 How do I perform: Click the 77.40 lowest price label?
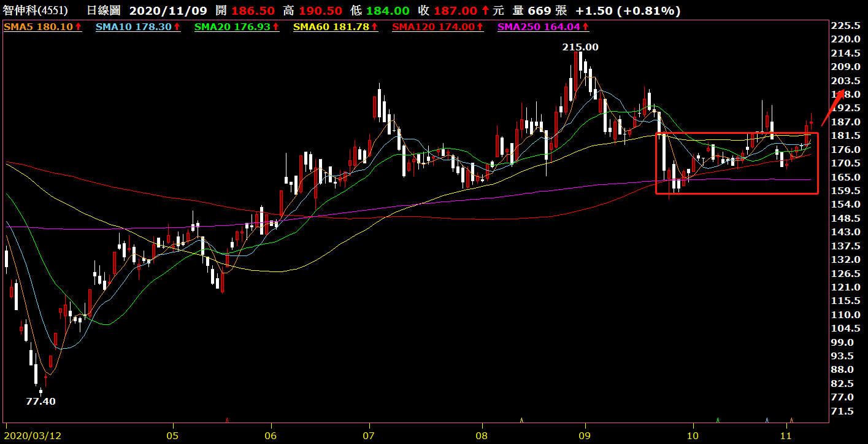click(40, 401)
